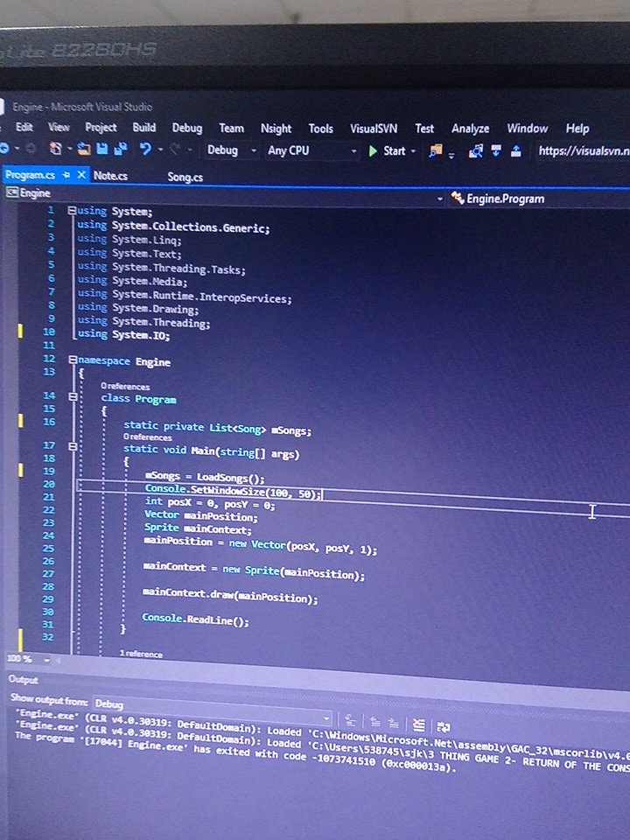Click the 'has exited with code' output line
630x840 pixels.
[236, 753]
